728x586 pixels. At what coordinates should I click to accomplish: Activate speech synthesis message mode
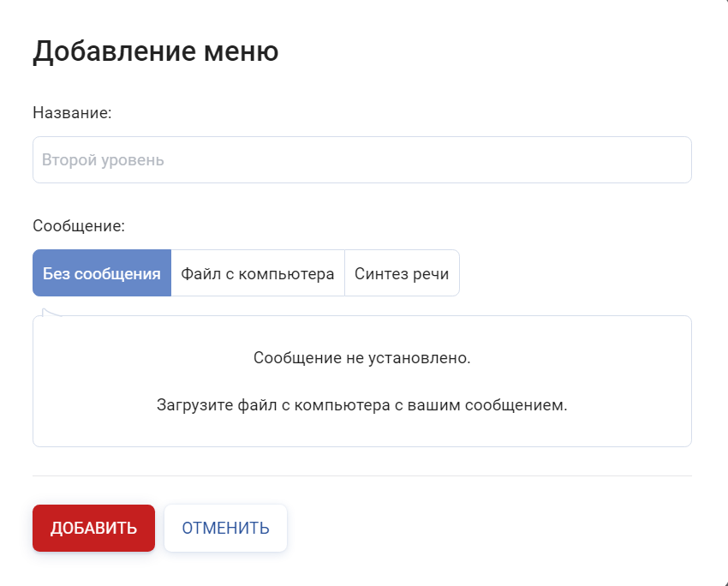click(402, 274)
